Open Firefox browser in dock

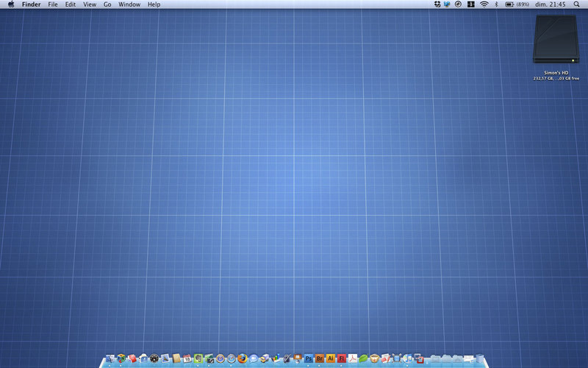(242, 358)
